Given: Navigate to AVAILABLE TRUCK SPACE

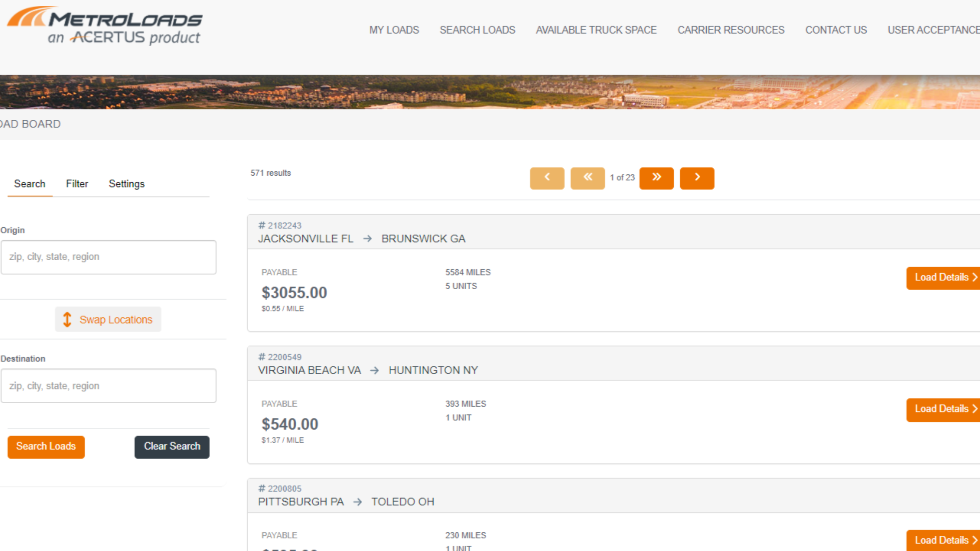Looking at the screenshot, I should click(x=596, y=30).
